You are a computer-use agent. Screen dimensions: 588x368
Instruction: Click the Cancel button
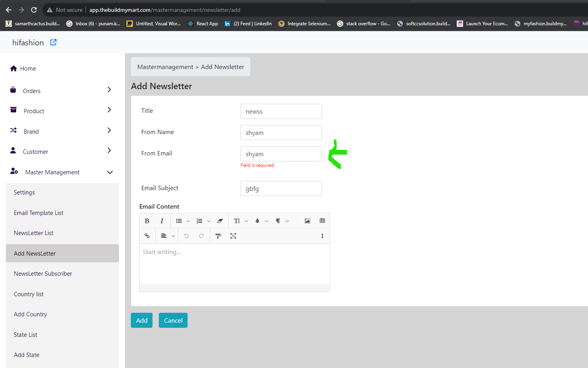click(x=173, y=320)
